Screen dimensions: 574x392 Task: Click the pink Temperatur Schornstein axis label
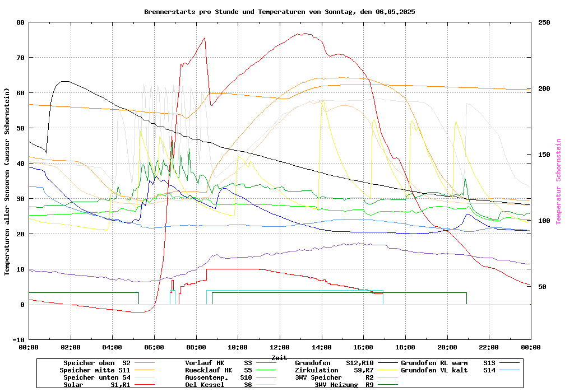[x=558, y=181]
